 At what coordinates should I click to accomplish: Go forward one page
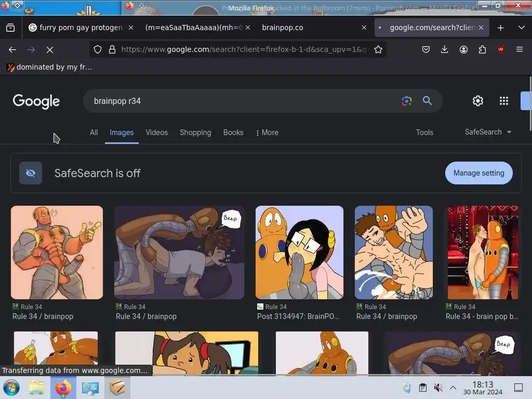(31, 49)
